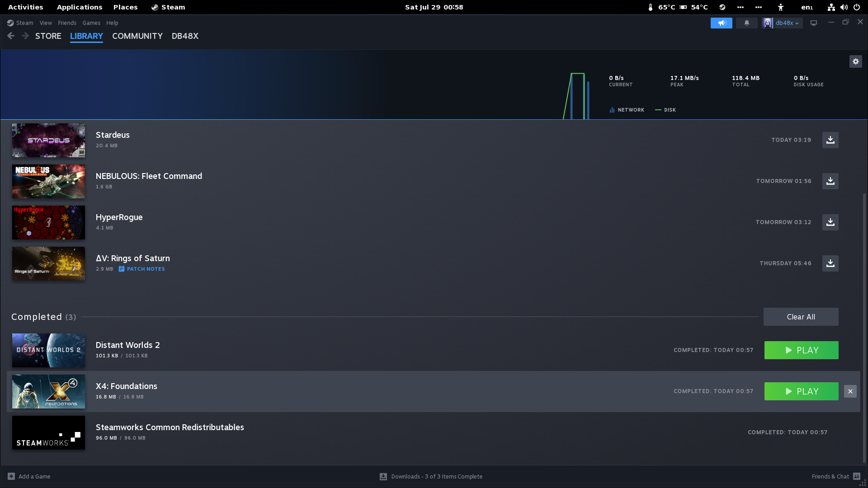Open the DB48X profile tab

[185, 36]
